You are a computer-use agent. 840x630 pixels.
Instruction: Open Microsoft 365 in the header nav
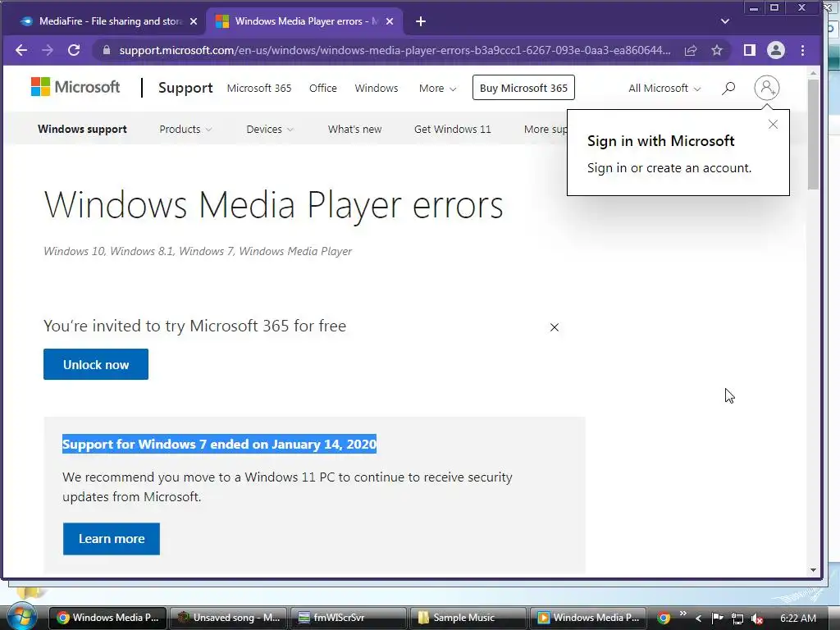tap(259, 88)
